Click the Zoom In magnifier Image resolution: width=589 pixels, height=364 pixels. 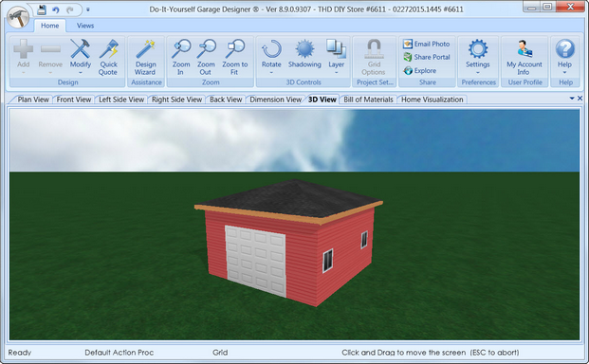point(180,57)
